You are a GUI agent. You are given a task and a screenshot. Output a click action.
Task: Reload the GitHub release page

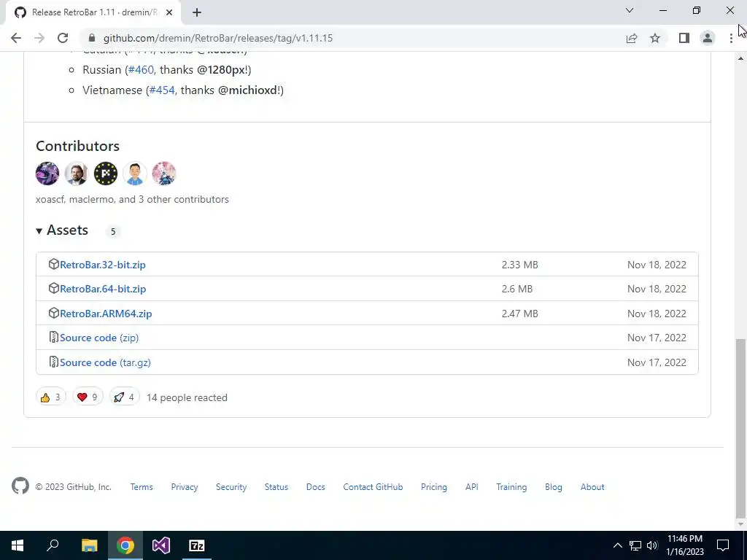pyautogui.click(x=63, y=38)
